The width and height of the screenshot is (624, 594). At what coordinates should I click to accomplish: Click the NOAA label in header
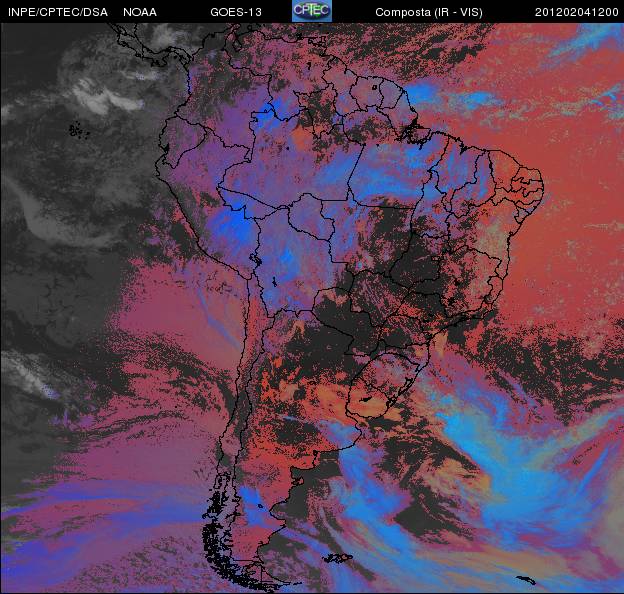pos(140,12)
